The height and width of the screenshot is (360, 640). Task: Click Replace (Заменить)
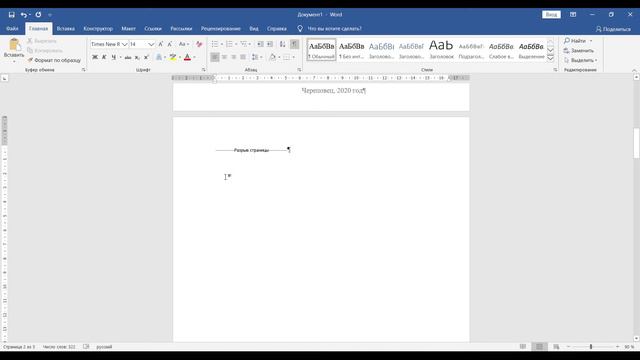click(579, 51)
